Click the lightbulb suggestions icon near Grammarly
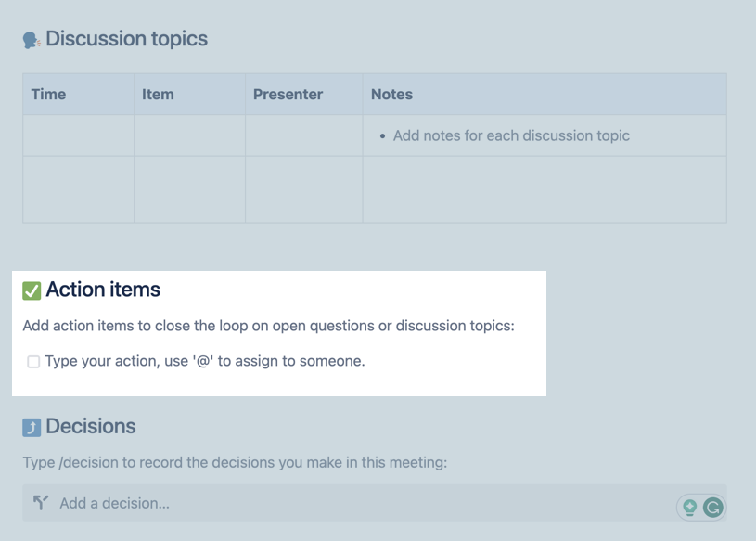Viewport: 756px width, 541px height. click(691, 508)
